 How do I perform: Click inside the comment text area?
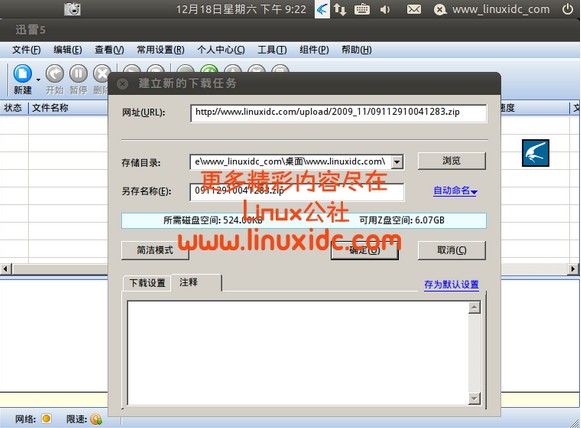pyautogui.click(x=298, y=353)
